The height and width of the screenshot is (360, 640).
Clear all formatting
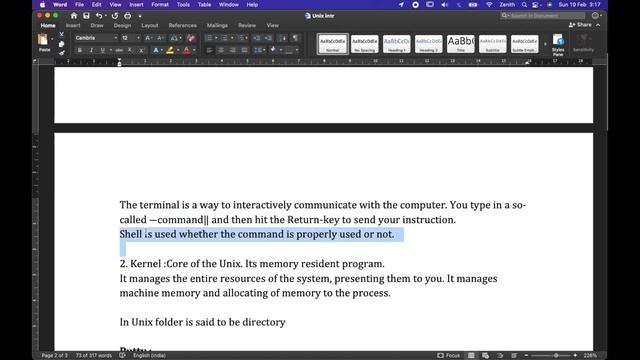(x=191, y=38)
